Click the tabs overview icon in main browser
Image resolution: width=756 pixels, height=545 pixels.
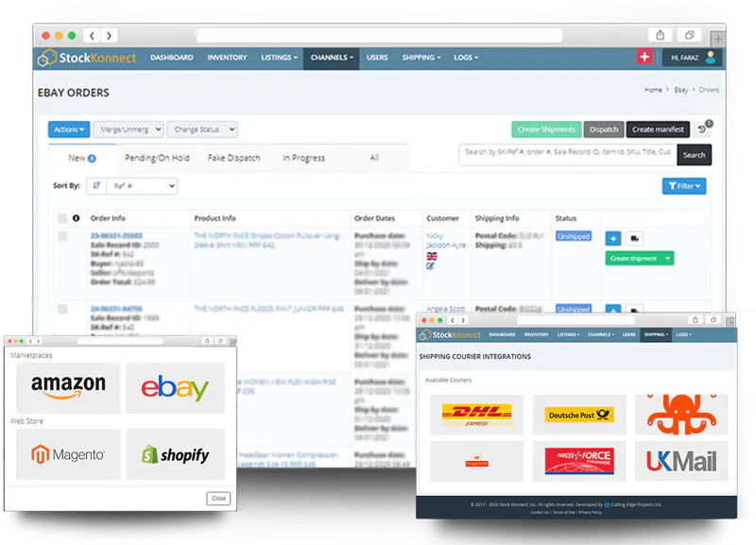click(x=690, y=35)
